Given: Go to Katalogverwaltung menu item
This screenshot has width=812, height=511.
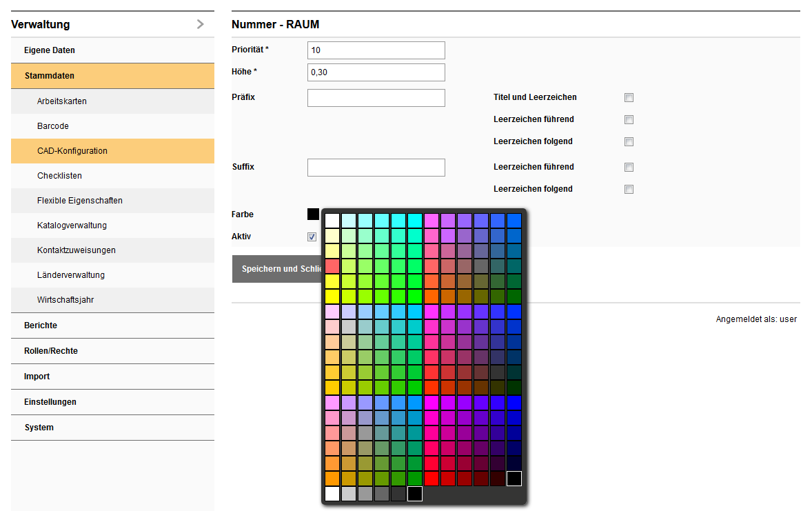Looking at the screenshot, I should tap(72, 226).
